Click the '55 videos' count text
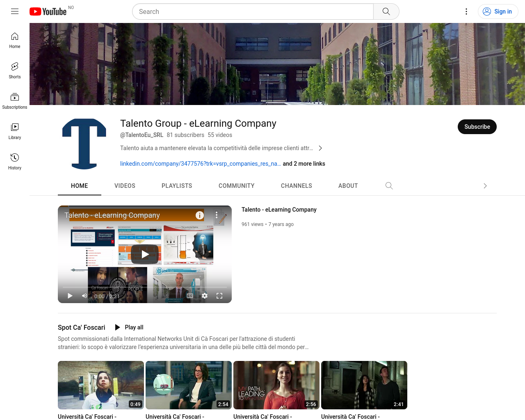The width and height of the screenshot is (525, 420). click(x=220, y=135)
